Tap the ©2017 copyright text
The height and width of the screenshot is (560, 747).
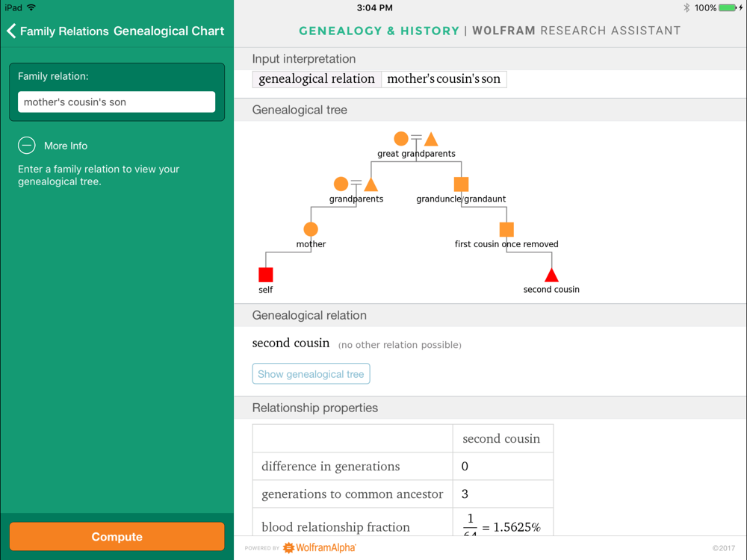pos(723,548)
